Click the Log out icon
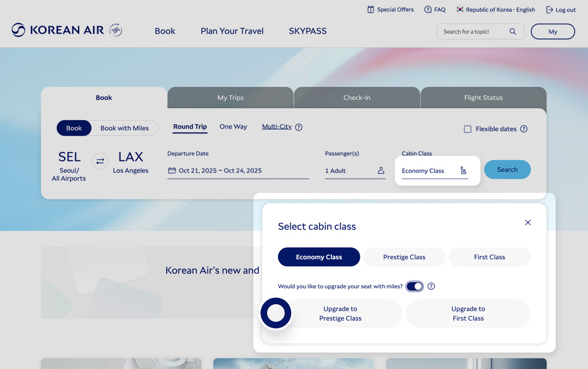The height and width of the screenshot is (369, 588). pos(550,10)
